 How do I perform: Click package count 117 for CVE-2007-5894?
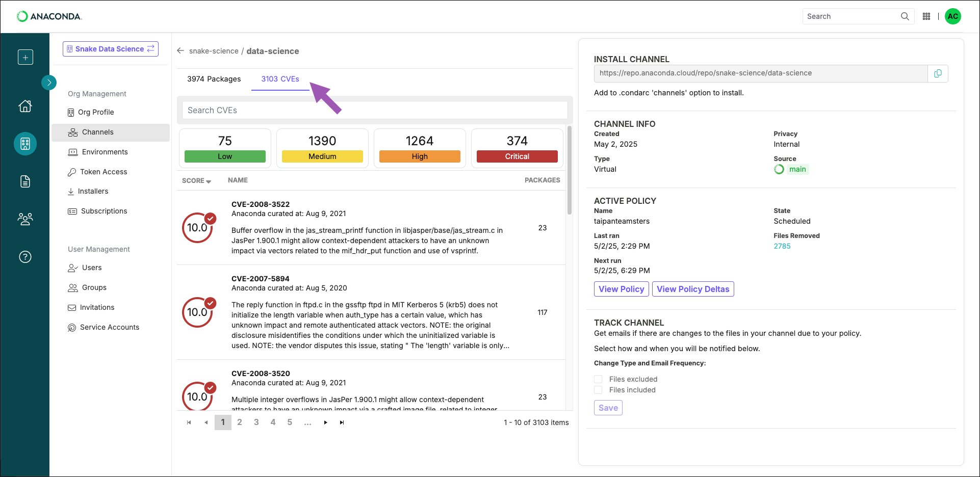click(543, 312)
